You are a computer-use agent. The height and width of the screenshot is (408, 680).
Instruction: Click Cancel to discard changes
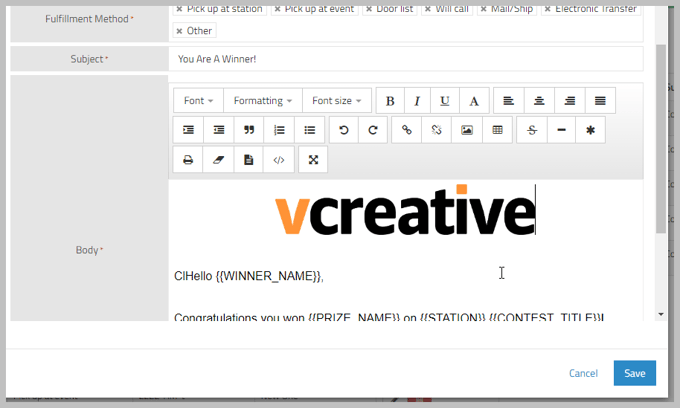583,373
